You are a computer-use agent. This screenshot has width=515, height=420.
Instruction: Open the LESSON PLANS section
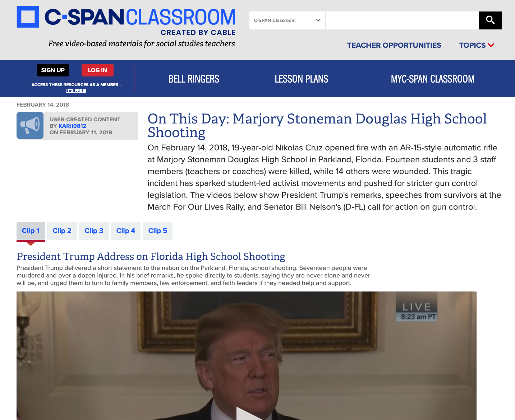click(302, 79)
